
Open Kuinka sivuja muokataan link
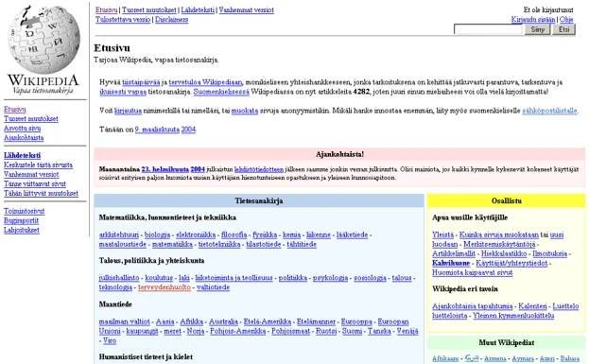pos(499,234)
